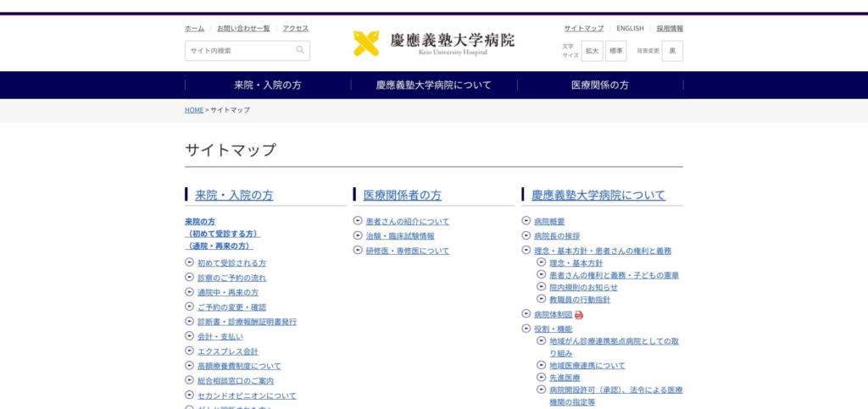Open アクセス header link
Image resolution: width=868 pixels, height=409 pixels.
[x=296, y=28]
